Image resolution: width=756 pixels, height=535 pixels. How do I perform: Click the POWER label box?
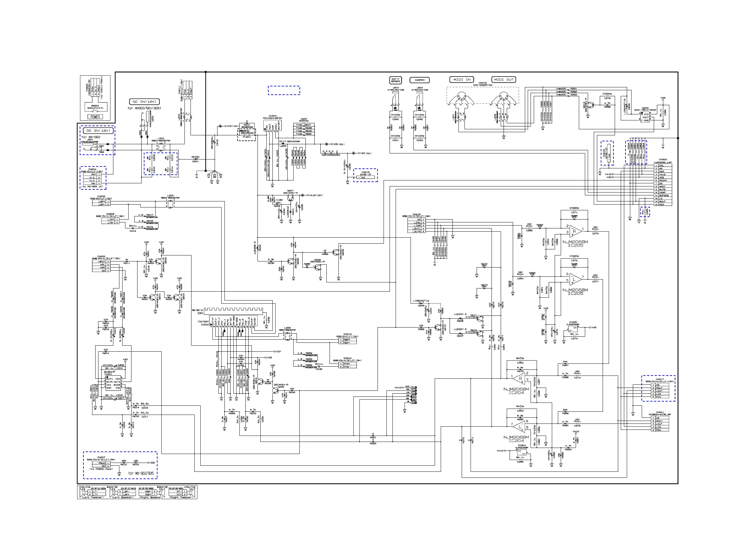pyautogui.click(x=95, y=117)
